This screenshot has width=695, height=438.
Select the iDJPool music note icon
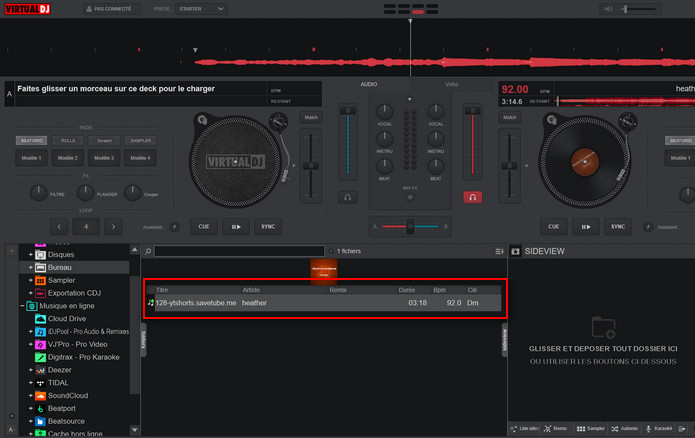40,332
